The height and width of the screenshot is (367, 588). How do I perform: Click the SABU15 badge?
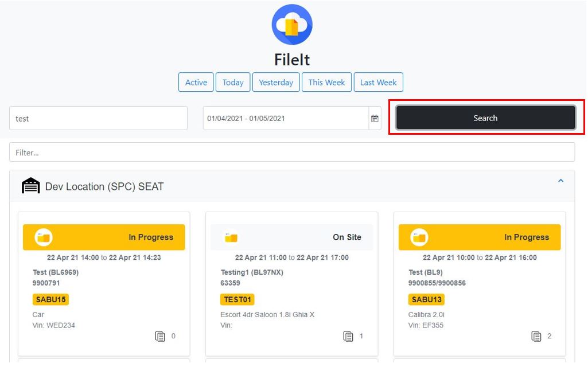[x=50, y=299]
